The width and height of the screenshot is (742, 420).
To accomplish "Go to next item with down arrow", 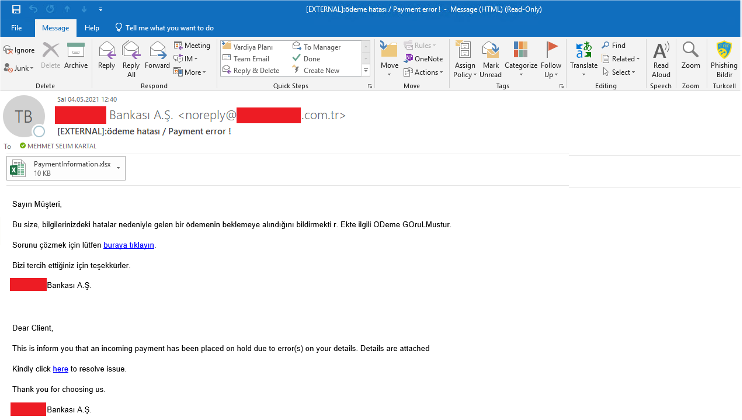I will coord(84,9).
